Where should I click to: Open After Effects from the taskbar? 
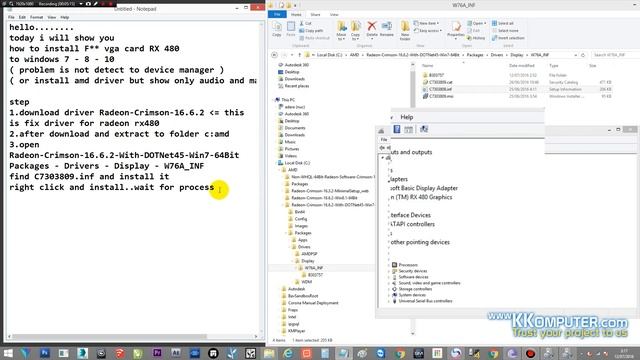pos(176,353)
